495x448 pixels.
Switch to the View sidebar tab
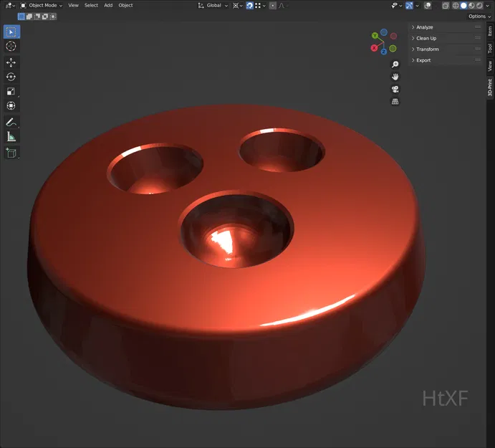point(490,66)
